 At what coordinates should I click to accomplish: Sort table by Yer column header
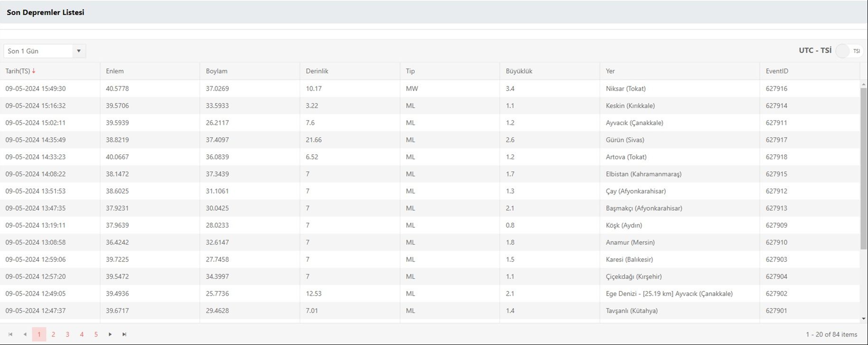pyautogui.click(x=610, y=71)
